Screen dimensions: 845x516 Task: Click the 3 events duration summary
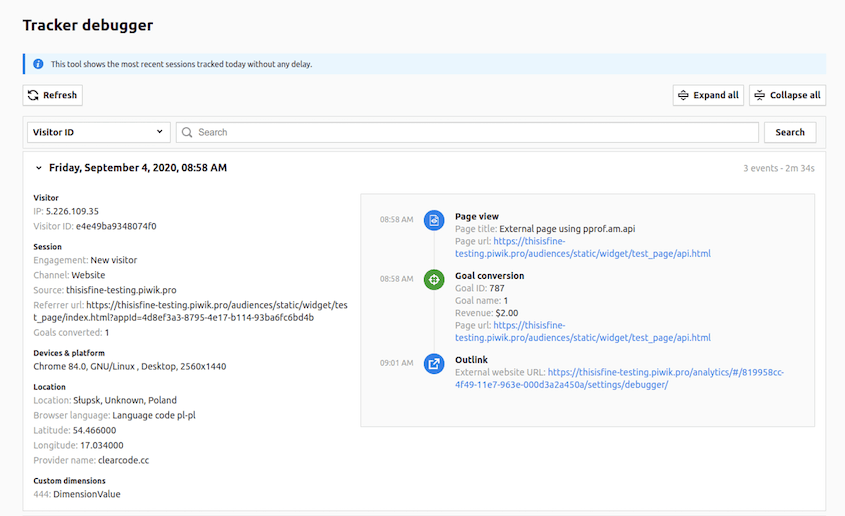(x=778, y=168)
